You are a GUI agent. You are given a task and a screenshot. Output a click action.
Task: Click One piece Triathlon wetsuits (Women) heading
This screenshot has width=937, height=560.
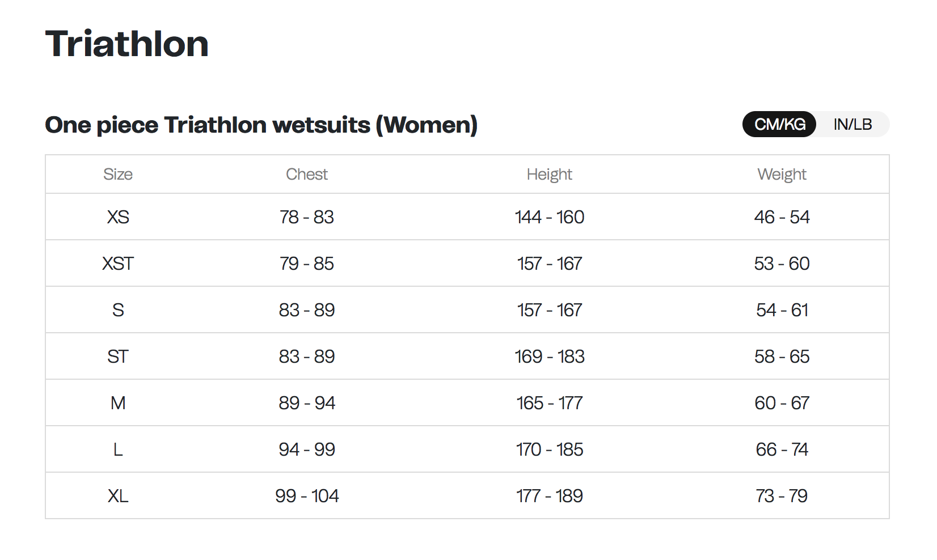261,125
